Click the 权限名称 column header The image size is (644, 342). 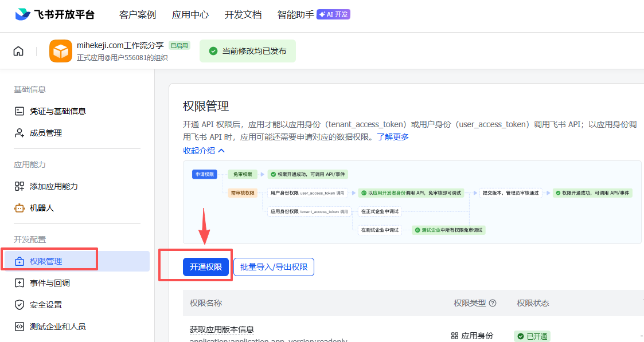(x=206, y=303)
